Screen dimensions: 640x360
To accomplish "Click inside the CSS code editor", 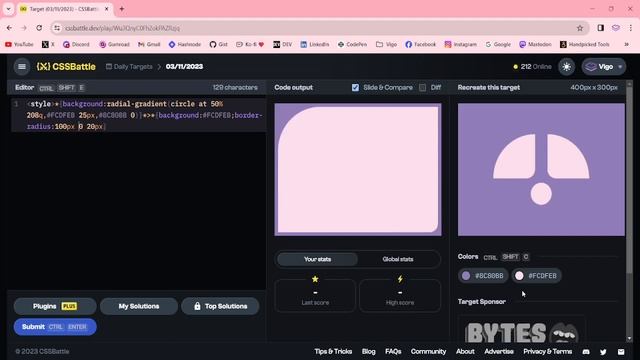I will 139,192.
